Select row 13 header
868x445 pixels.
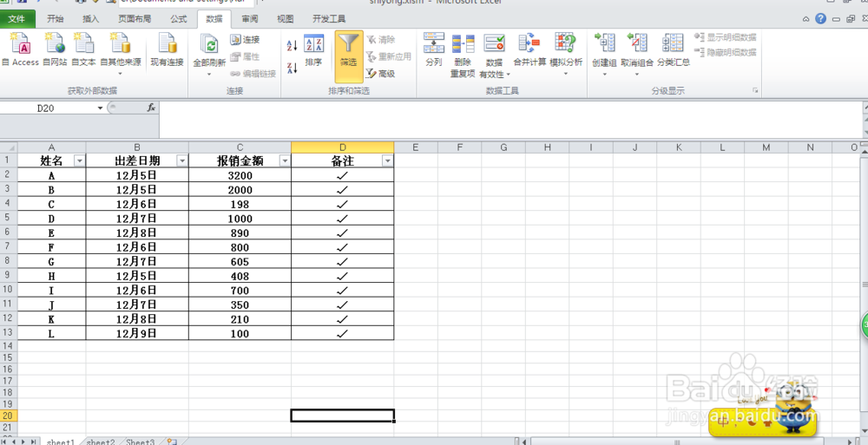pos(9,332)
